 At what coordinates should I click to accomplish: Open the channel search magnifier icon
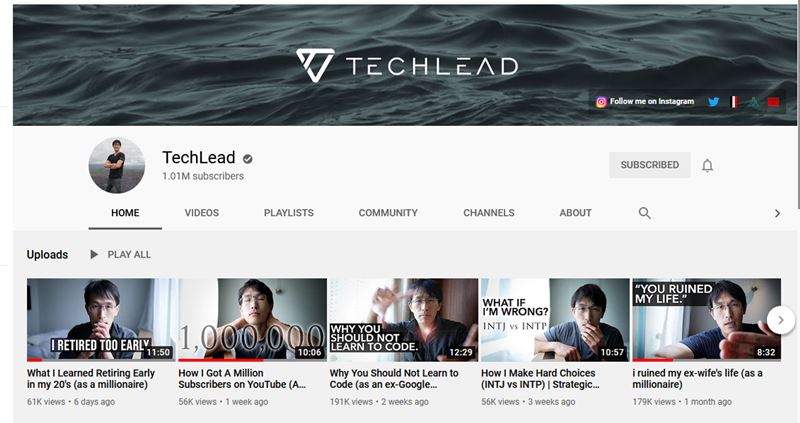[x=644, y=213]
